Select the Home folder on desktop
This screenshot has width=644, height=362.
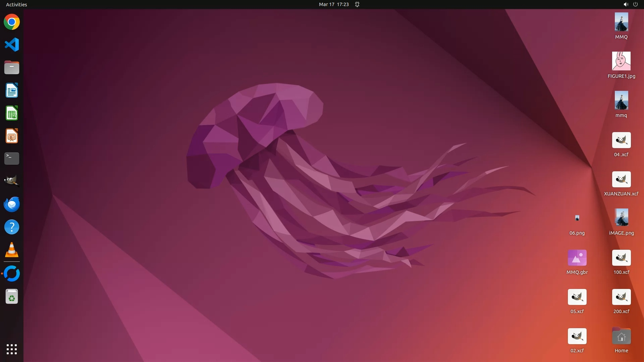click(x=621, y=337)
